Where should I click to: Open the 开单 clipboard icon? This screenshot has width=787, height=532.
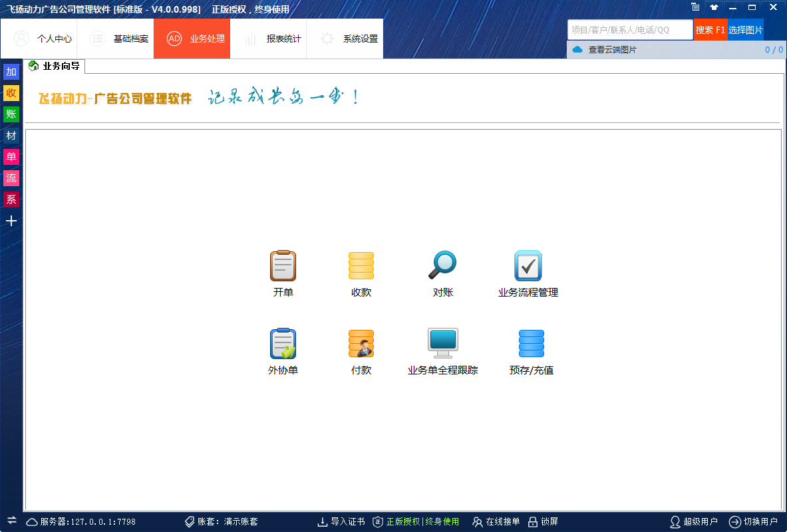[283, 266]
